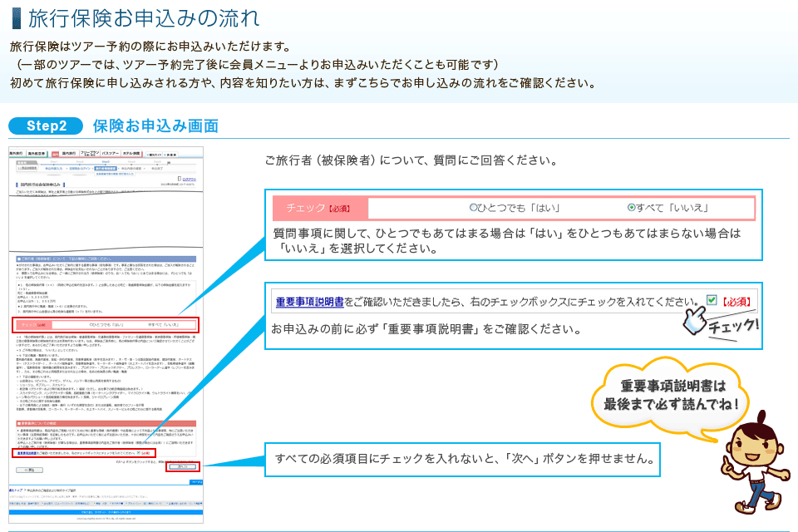
Task: Click the red-outlined チェック row in the small screenshot
Action: pyautogui.click(x=106, y=323)
